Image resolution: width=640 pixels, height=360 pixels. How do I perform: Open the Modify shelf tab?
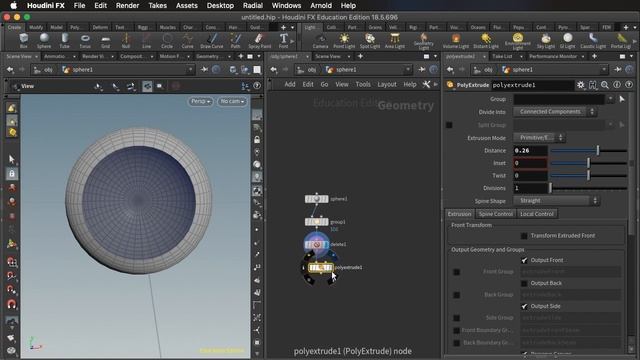[36, 27]
